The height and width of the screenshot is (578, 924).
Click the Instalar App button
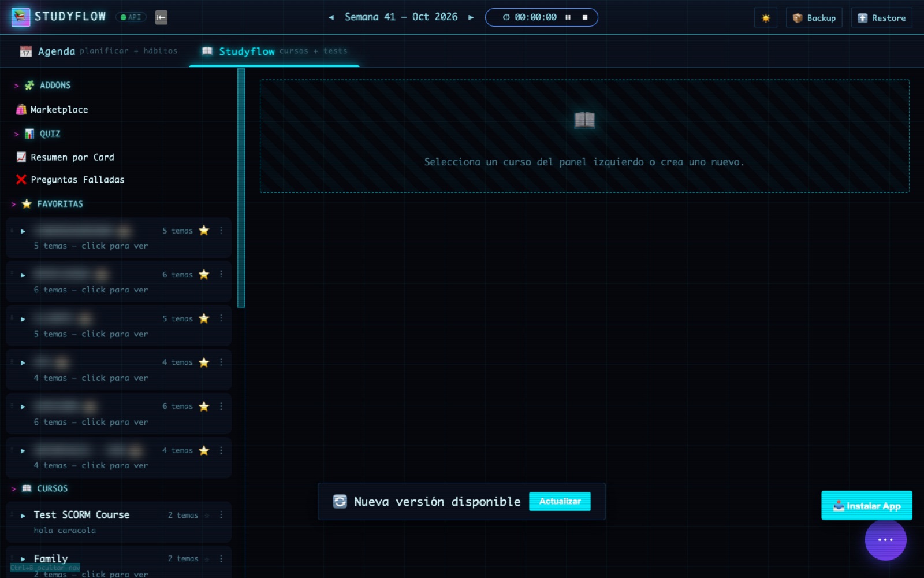pyautogui.click(x=867, y=506)
